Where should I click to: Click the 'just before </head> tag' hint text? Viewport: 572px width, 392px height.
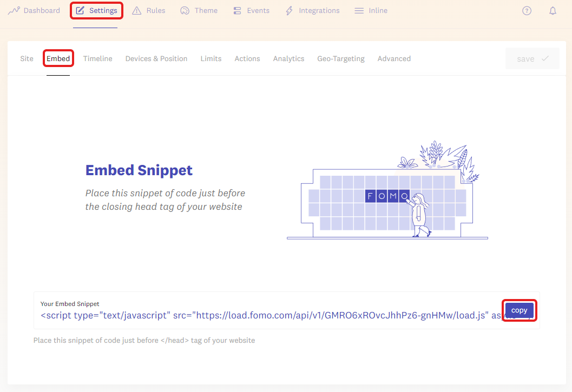click(x=144, y=340)
